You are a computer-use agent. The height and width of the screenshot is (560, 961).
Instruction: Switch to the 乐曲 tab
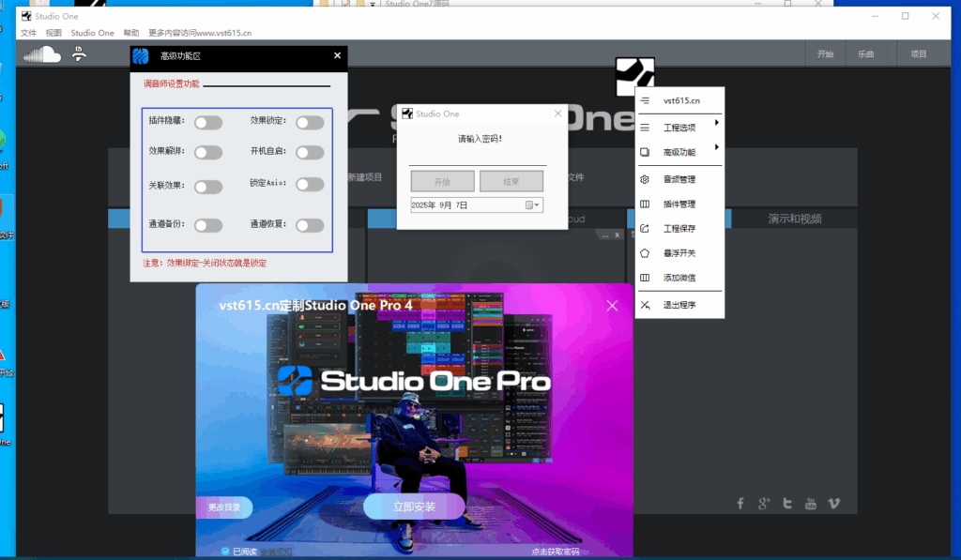866,53
